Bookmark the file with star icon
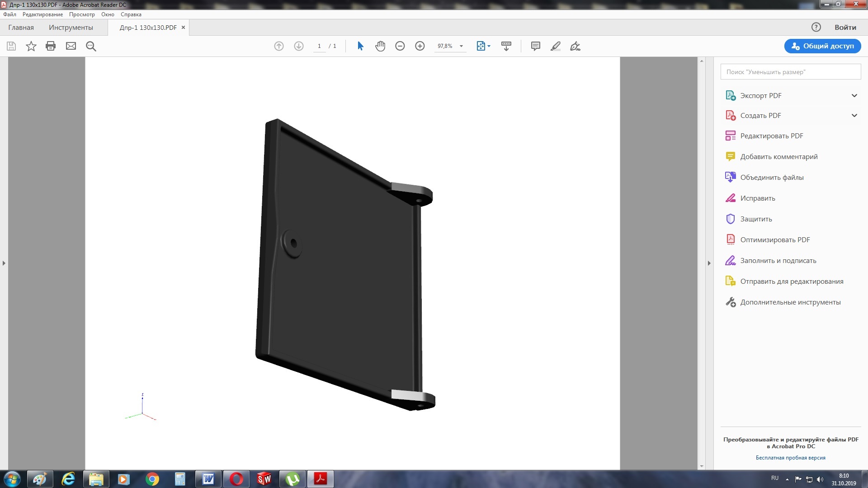 coord(31,46)
